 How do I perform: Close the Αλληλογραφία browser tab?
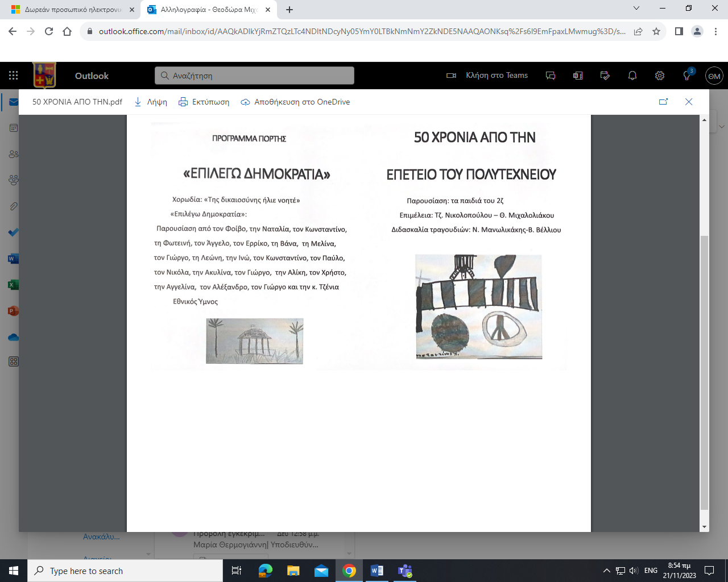[x=268, y=10]
